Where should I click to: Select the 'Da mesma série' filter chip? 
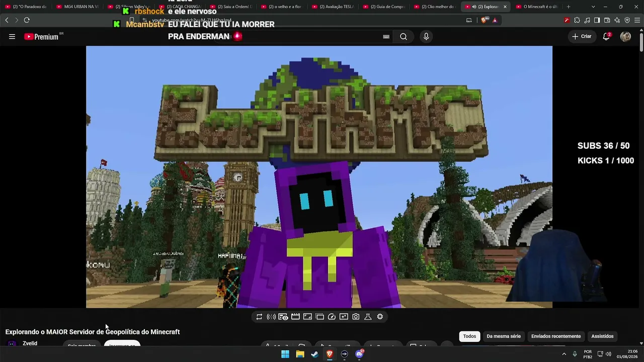pyautogui.click(x=504, y=336)
